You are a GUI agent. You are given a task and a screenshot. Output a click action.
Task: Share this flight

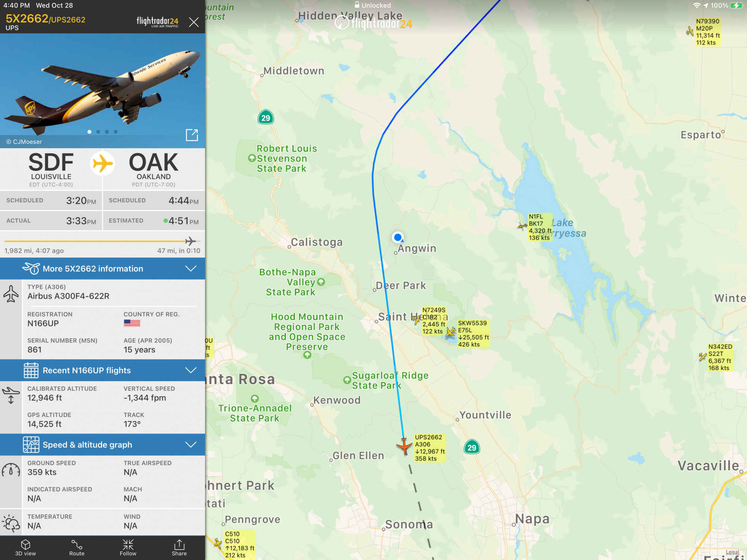click(x=179, y=548)
